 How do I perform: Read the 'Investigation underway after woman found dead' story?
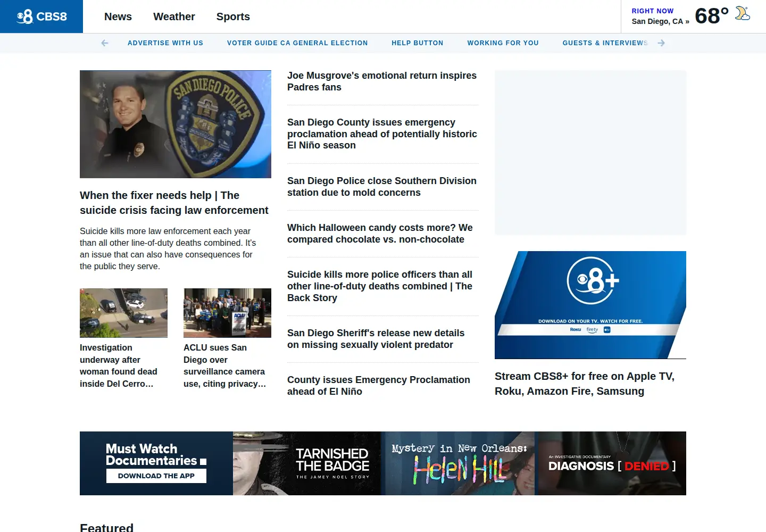119,365
